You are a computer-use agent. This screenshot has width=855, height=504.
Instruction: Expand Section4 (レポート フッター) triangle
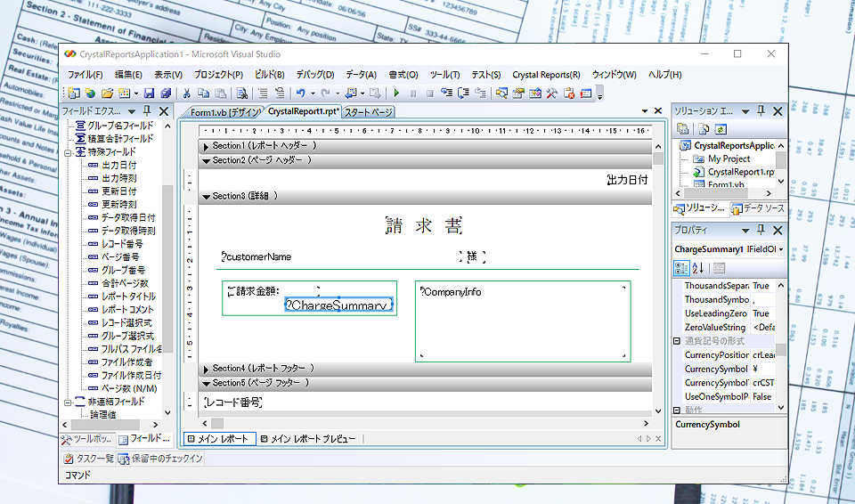click(206, 370)
